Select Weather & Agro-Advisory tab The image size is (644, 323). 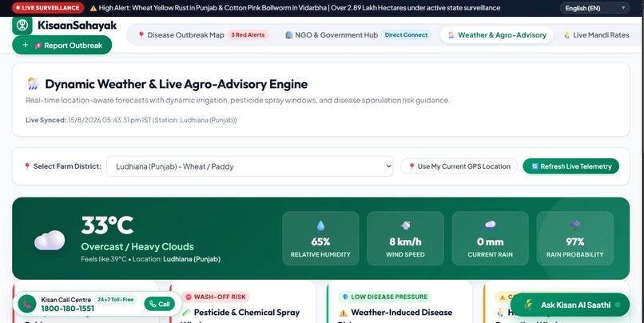click(497, 35)
